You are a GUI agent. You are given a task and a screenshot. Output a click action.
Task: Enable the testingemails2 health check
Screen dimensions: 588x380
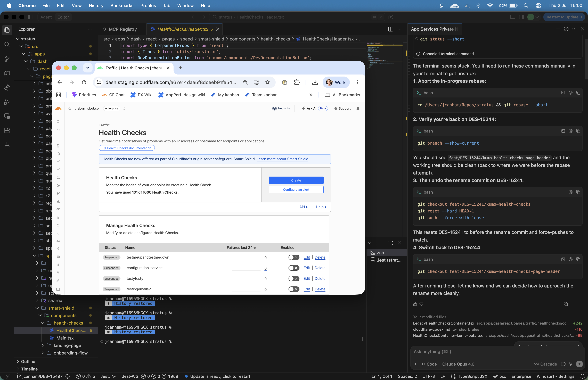click(x=294, y=289)
